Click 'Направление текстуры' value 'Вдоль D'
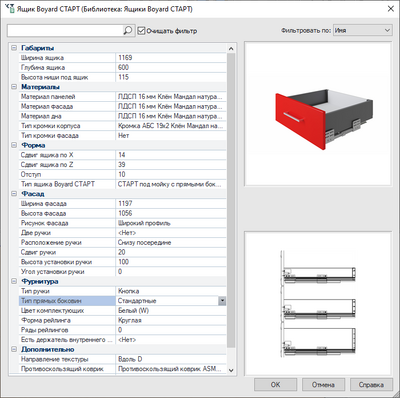Viewport: 400px width, 398px height. pyautogui.click(x=171, y=359)
